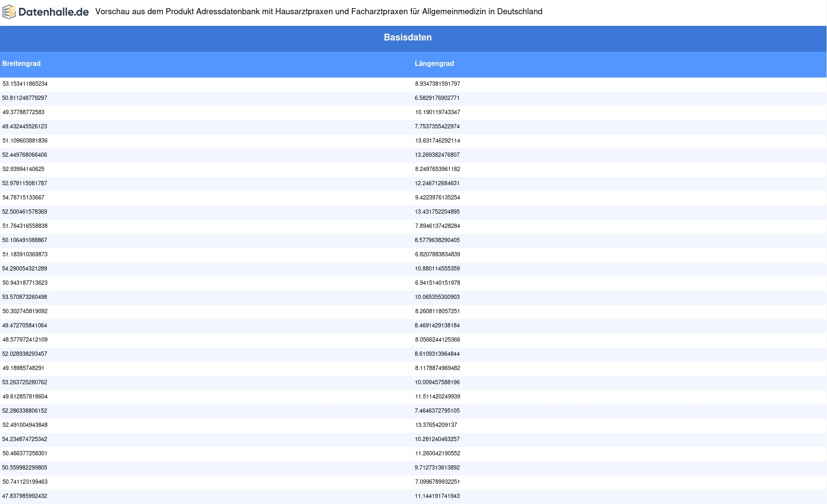Select latitude value 54.78715133667
This screenshot has height=504, width=827.
[x=23, y=198]
